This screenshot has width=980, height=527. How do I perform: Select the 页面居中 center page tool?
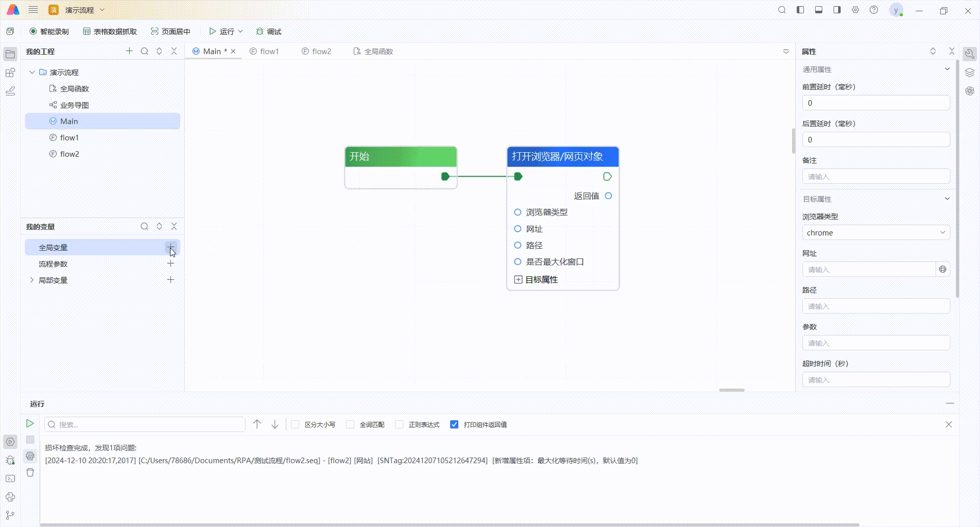171,31
